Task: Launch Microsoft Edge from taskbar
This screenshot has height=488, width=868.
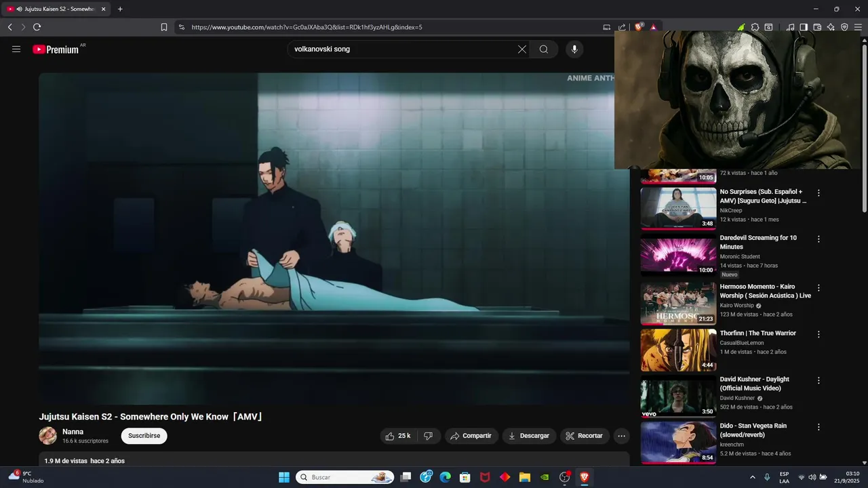Action: (445, 477)
